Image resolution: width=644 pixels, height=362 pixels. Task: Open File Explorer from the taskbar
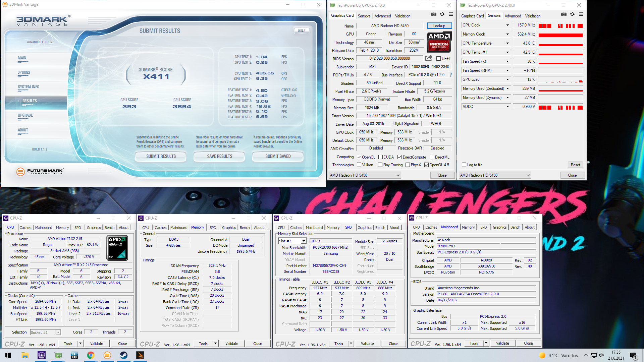[25, 355]
